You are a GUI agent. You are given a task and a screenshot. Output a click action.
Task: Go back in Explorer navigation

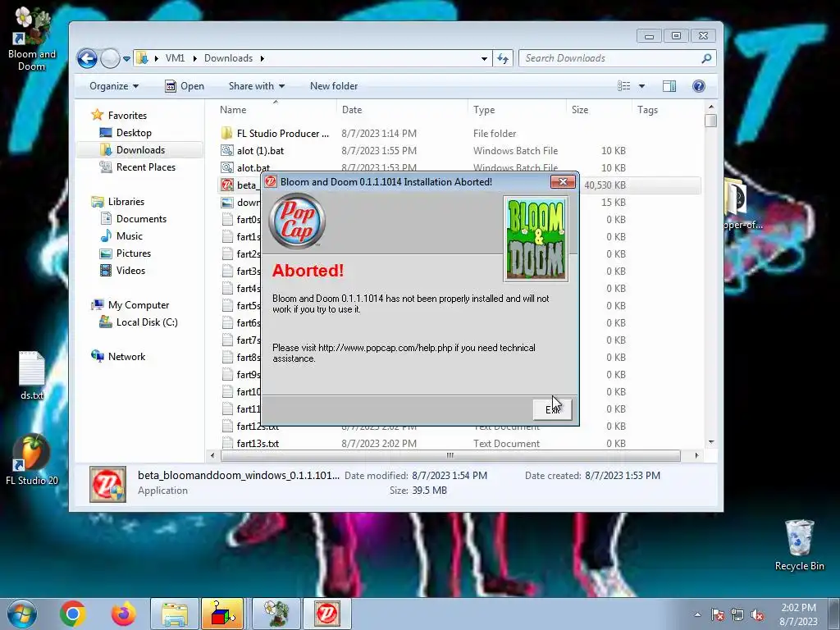(87, 58)
